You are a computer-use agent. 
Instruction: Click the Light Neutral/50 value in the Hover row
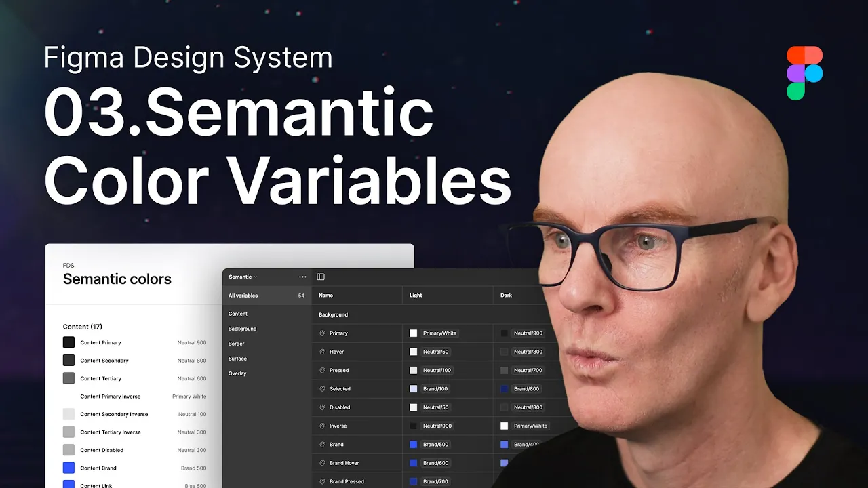436,352
